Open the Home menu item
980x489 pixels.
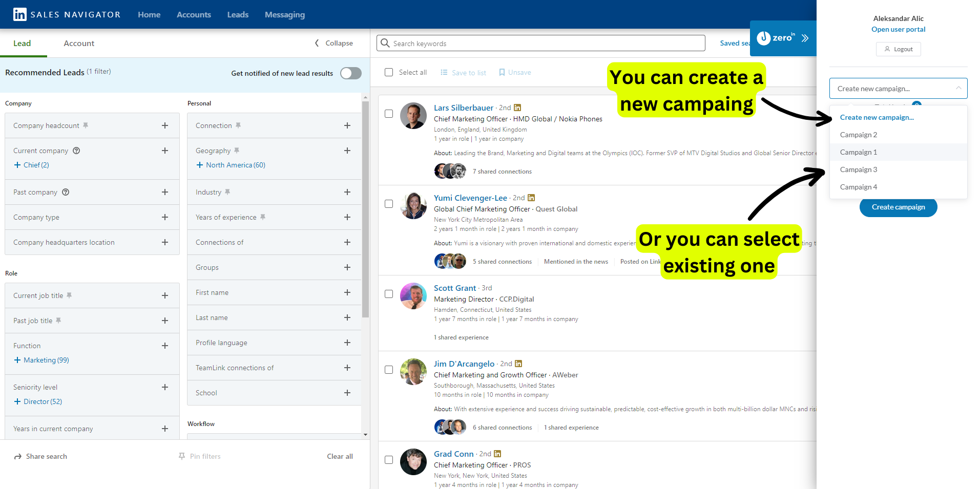(x=149, y=14)
